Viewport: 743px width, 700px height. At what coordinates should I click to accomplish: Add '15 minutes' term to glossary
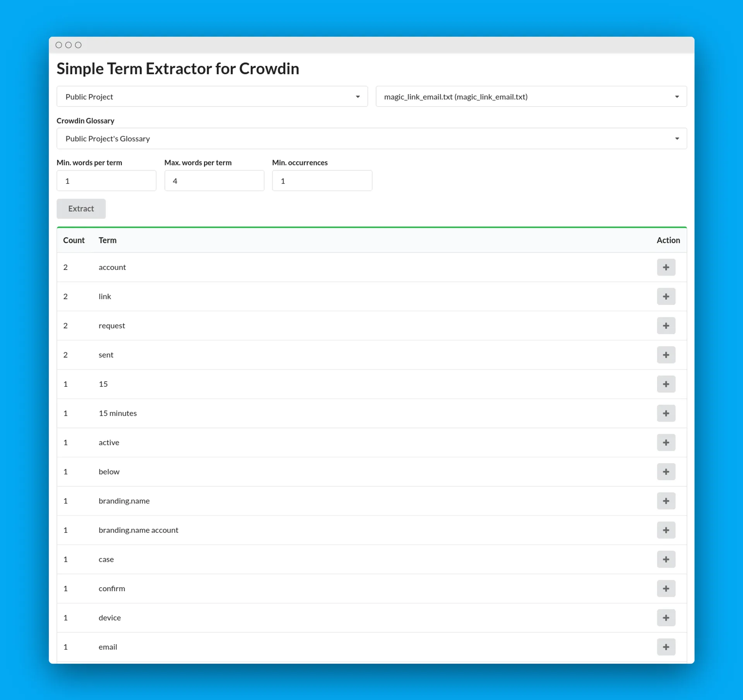(666, 413)
